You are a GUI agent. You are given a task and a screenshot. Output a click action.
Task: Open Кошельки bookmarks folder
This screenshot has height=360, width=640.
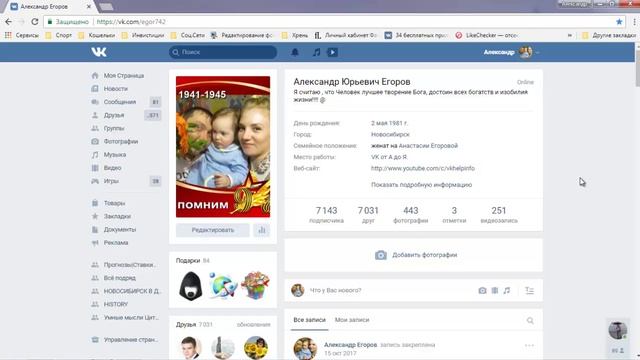(x=97, y=36)
